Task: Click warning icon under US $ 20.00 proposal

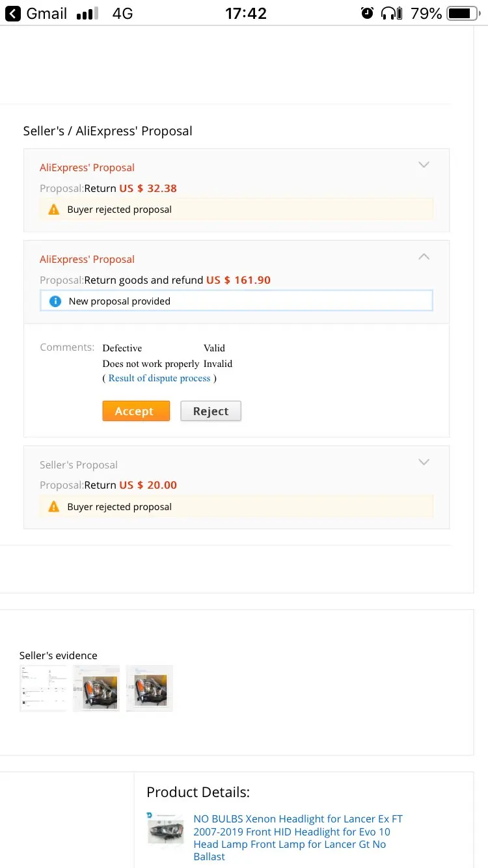Action: [54, 507]
